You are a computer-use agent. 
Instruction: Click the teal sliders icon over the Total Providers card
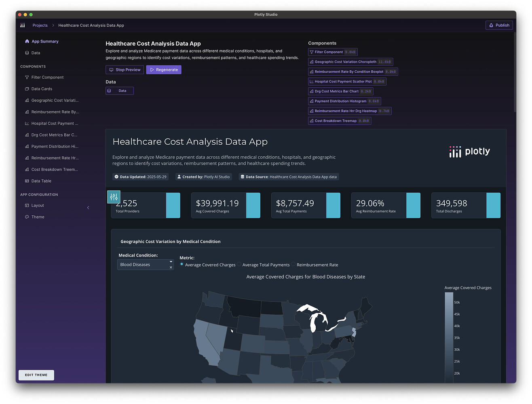point(114,197)
